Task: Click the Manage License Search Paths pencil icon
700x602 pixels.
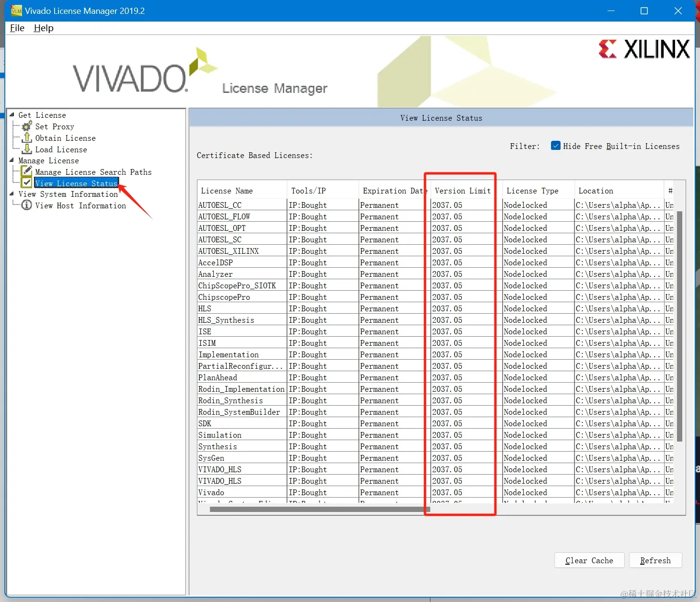Action: tap(27, 171)
